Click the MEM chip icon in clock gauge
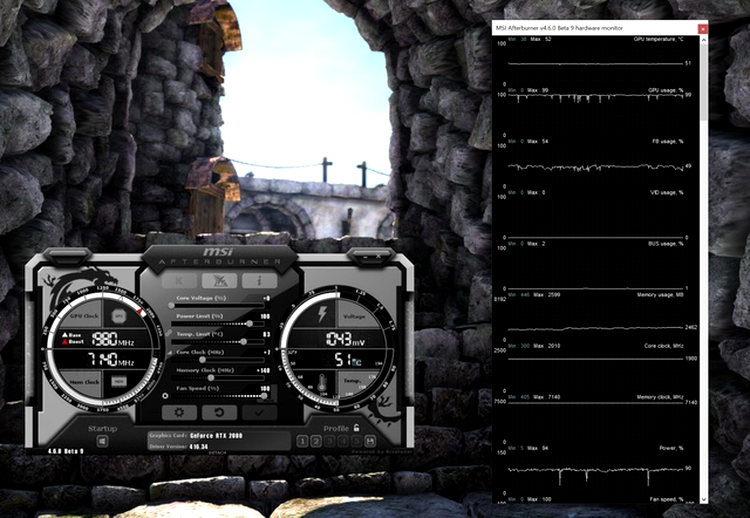This screenshot has height=518, width=750. click(x=119, y=381)
